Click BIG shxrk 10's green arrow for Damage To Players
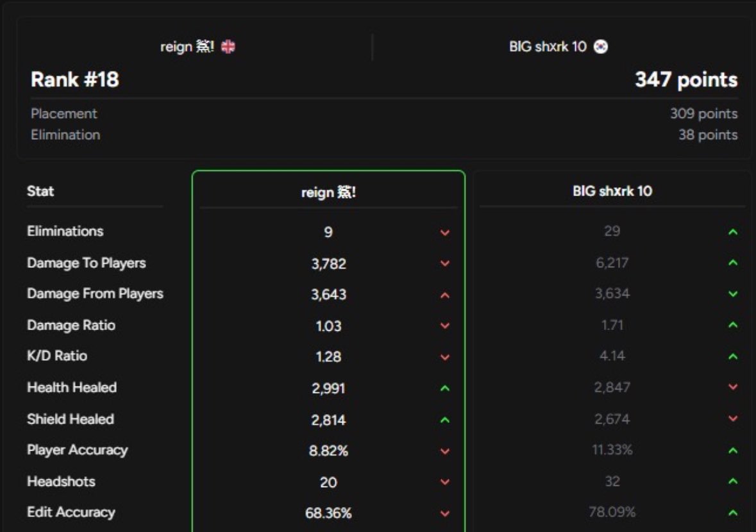 pyautogui.click(x=733, y=263)
